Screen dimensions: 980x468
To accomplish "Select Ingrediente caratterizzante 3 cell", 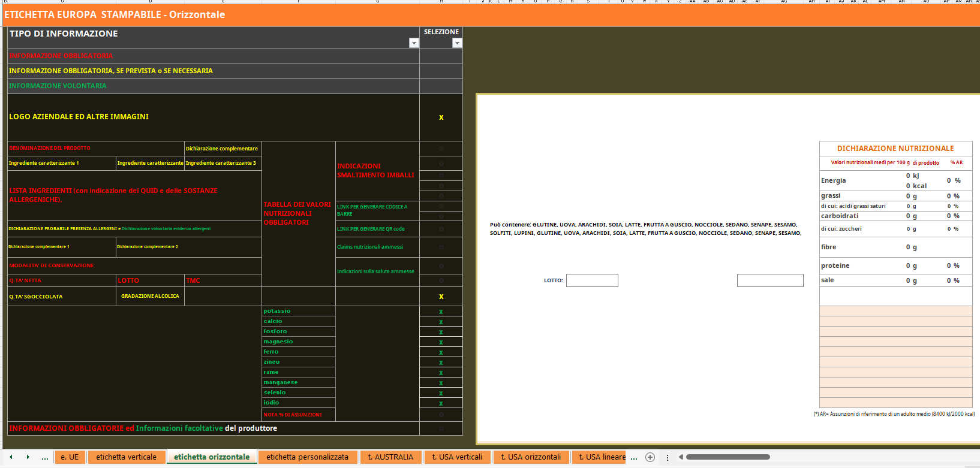I will [x=223, y=163].
